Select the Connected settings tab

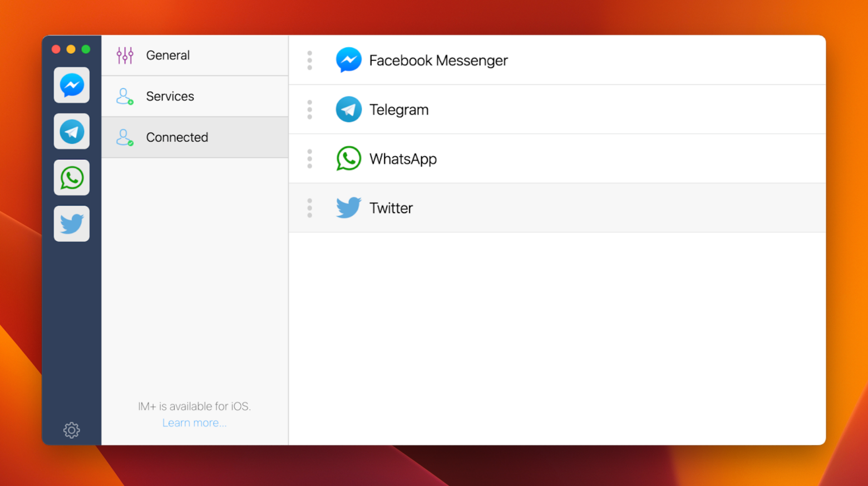coord(195,137)
